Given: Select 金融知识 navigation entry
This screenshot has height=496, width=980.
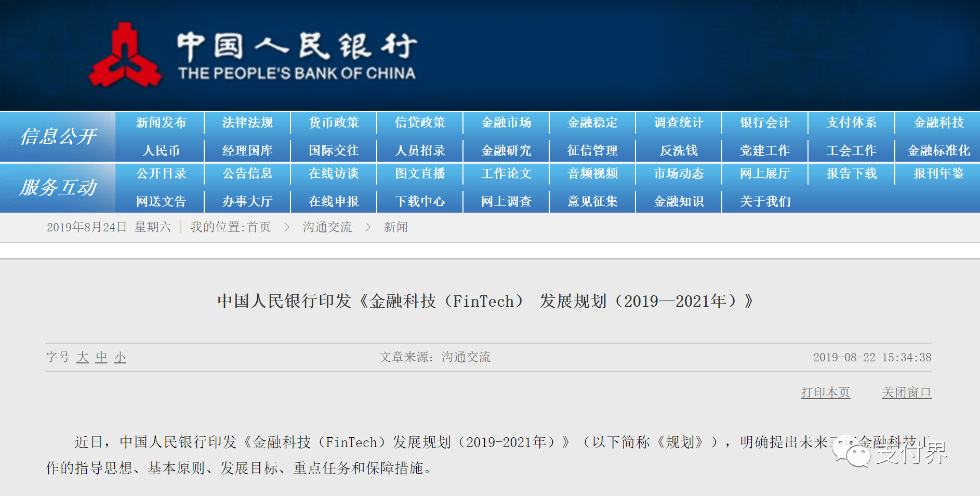Looking at the screenshot, I should point(679,202).
